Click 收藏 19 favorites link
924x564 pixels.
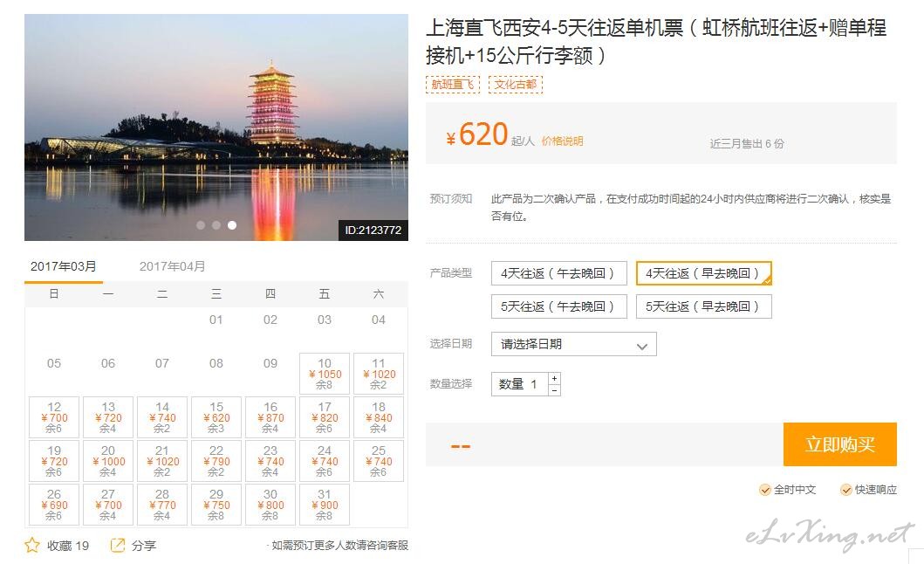[68, 546]
